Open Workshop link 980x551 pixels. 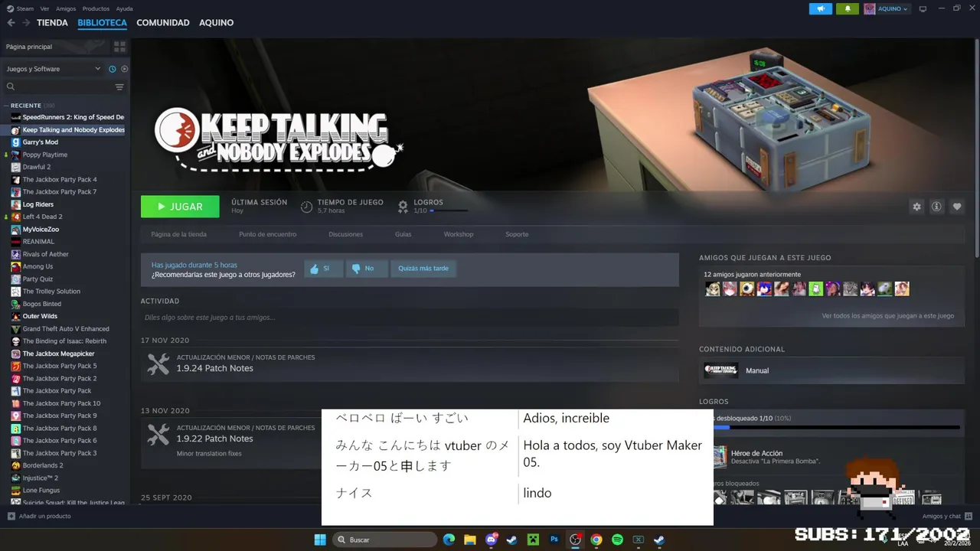(x=459, y=234)
